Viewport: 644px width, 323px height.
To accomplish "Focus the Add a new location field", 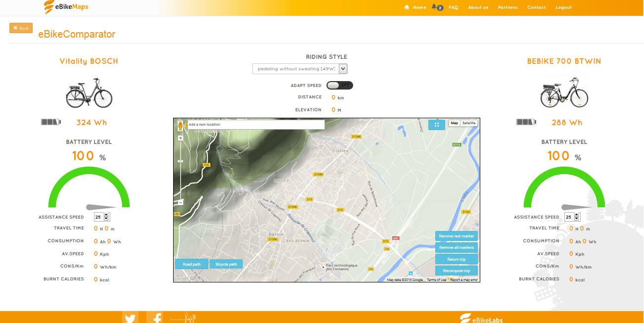I will pos(256,125).
